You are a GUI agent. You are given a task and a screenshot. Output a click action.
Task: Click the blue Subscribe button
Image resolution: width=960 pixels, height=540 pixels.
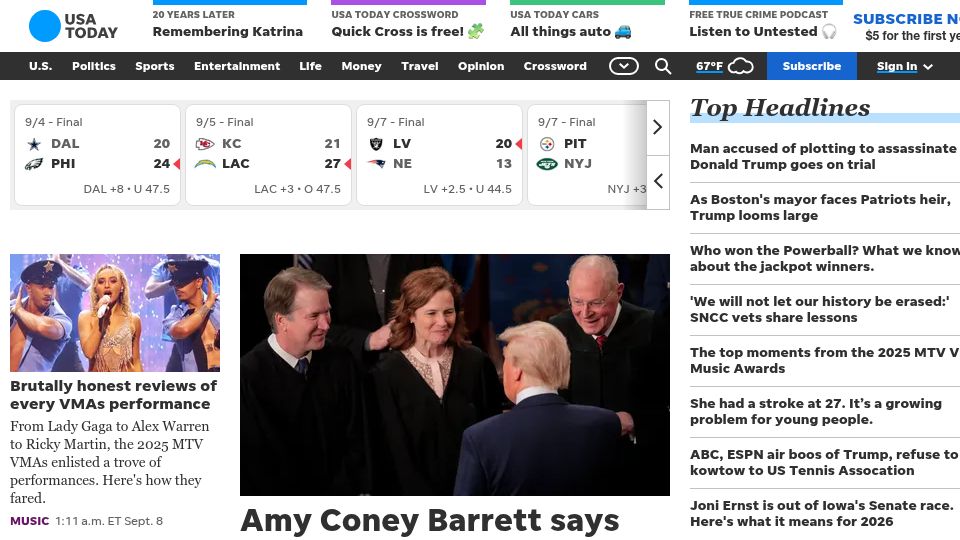coord(812,66)
